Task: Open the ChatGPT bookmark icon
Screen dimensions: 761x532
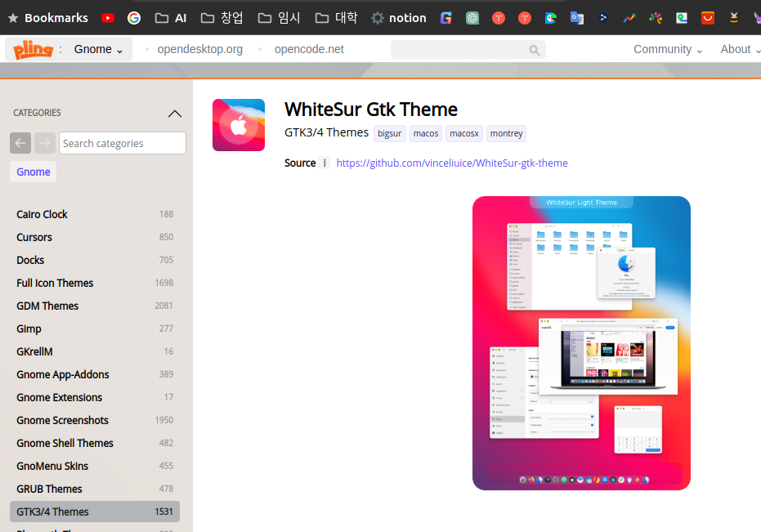Action: (x=472, y=18)
